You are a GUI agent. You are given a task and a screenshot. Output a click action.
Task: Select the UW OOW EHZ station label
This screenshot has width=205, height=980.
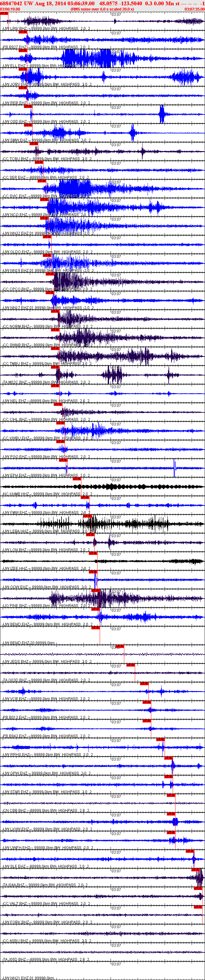coord(47,588)
